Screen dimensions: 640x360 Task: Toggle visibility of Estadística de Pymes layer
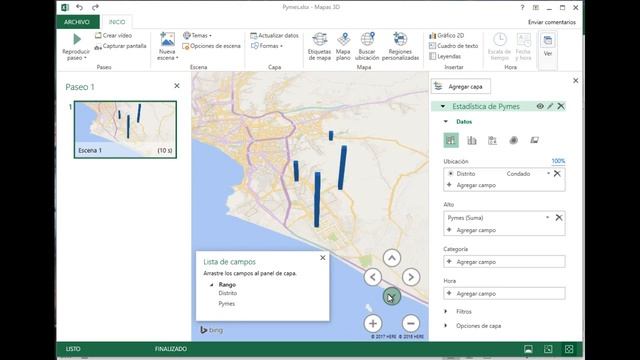click(x=540, y=106)
